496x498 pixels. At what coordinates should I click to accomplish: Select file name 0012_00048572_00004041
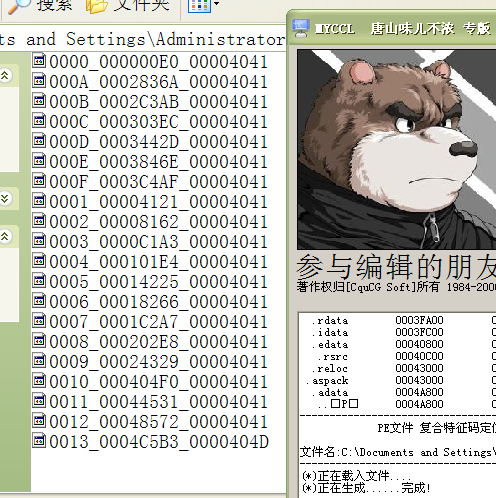(158, 422)
